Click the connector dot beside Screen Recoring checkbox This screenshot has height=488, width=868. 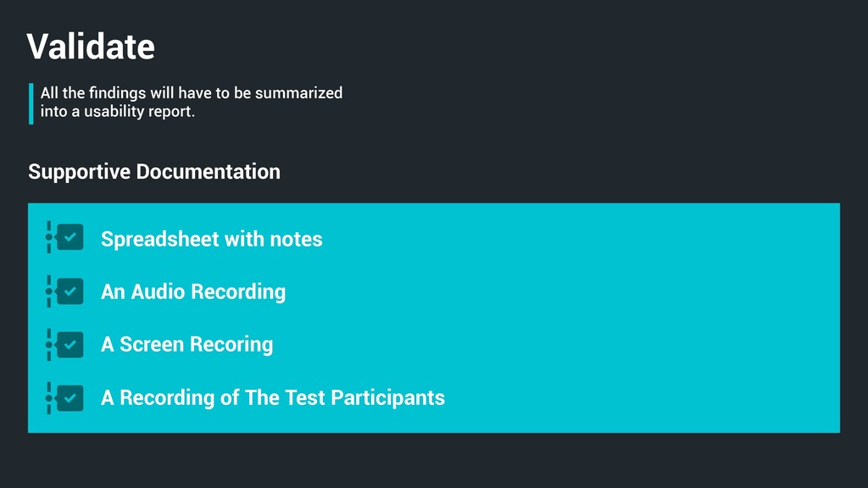coord(49,344)
